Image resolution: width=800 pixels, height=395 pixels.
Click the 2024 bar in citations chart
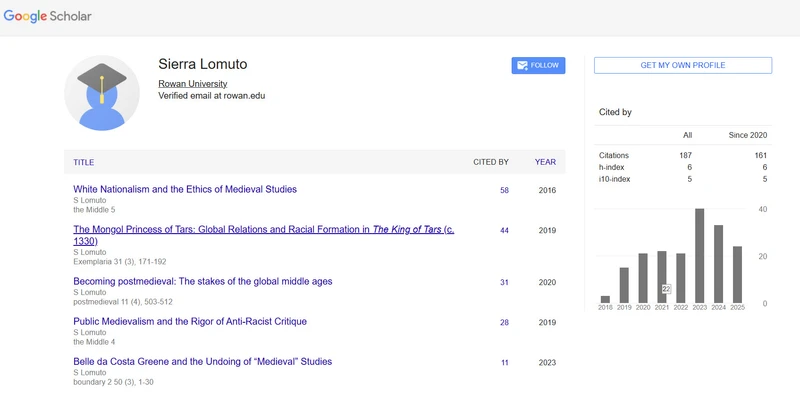click(x=718, y=264)
